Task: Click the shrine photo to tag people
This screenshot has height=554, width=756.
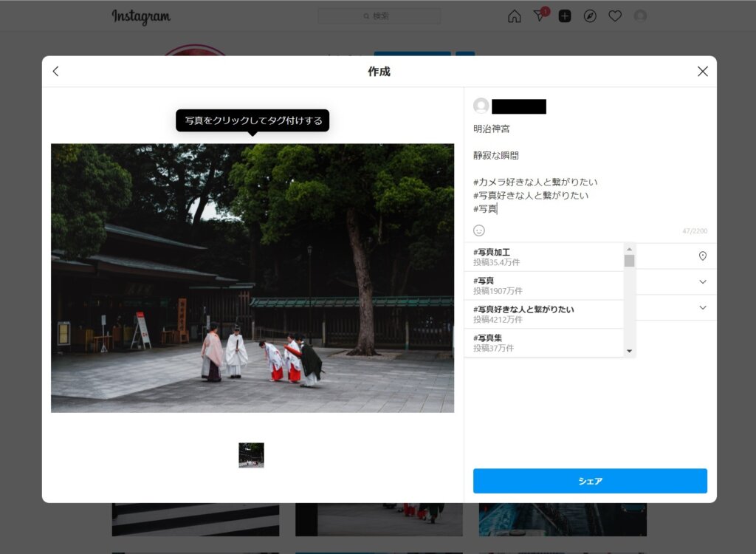Action: 252,278
